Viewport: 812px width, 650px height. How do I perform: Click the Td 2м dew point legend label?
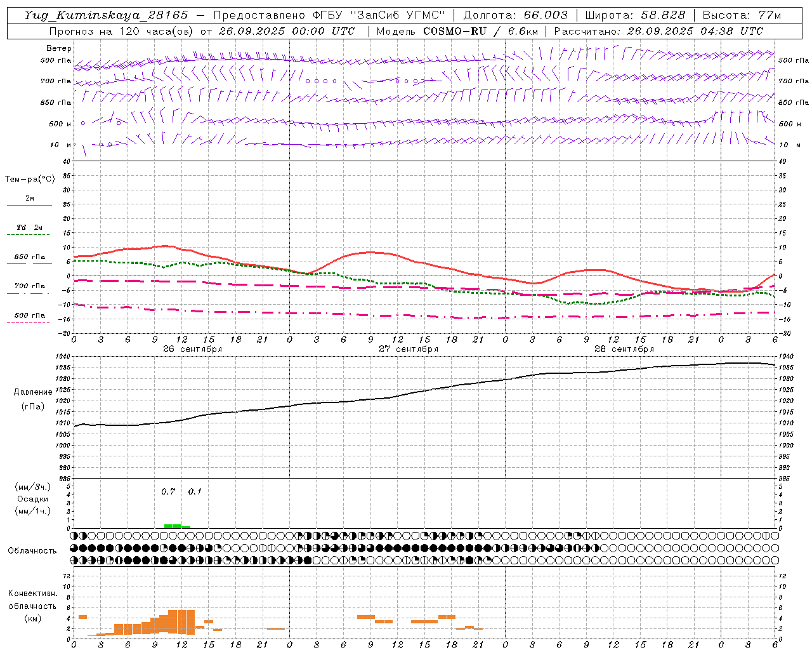click(x=29, y=227)
